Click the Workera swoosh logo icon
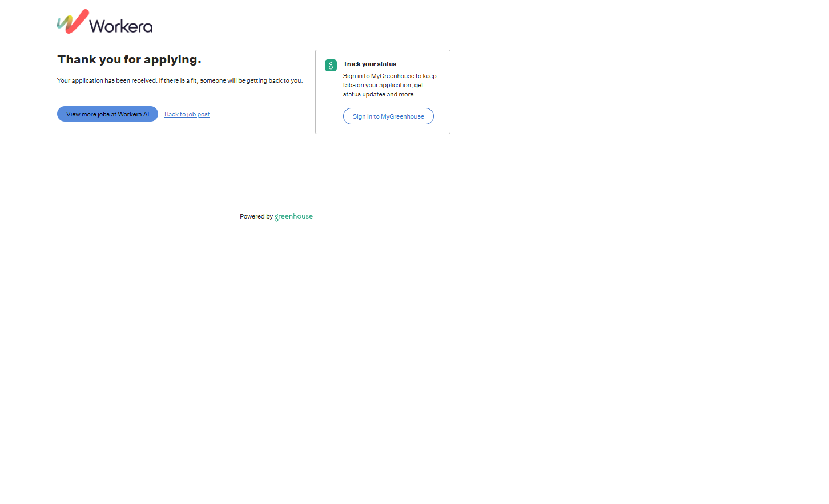829x504 pixels. [73, 22]
